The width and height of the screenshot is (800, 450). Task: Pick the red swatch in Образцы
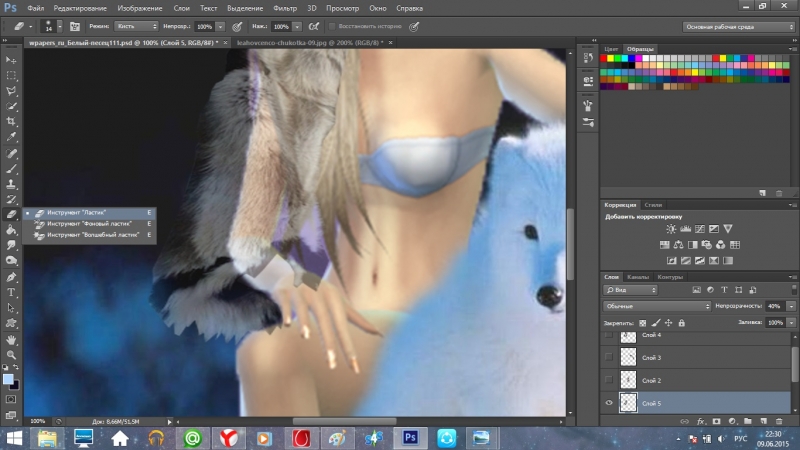pyautogui.click(x=604, y=59)
